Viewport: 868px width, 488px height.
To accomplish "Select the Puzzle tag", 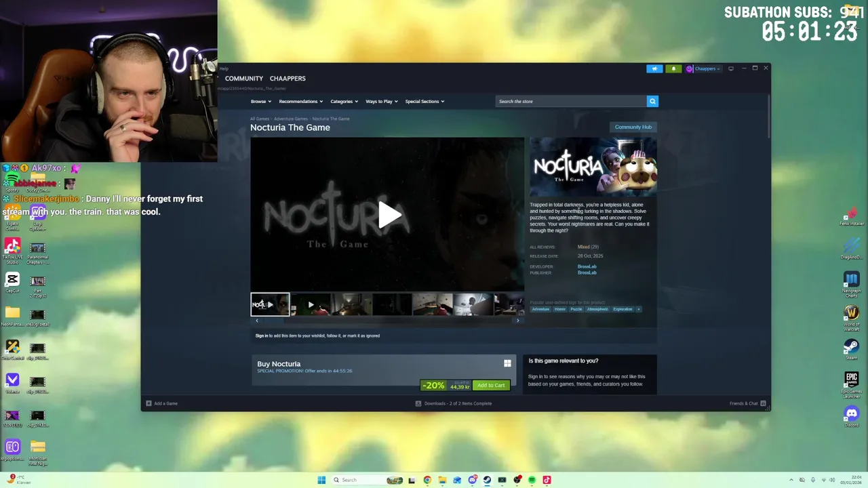I will [x=576, y=309].
